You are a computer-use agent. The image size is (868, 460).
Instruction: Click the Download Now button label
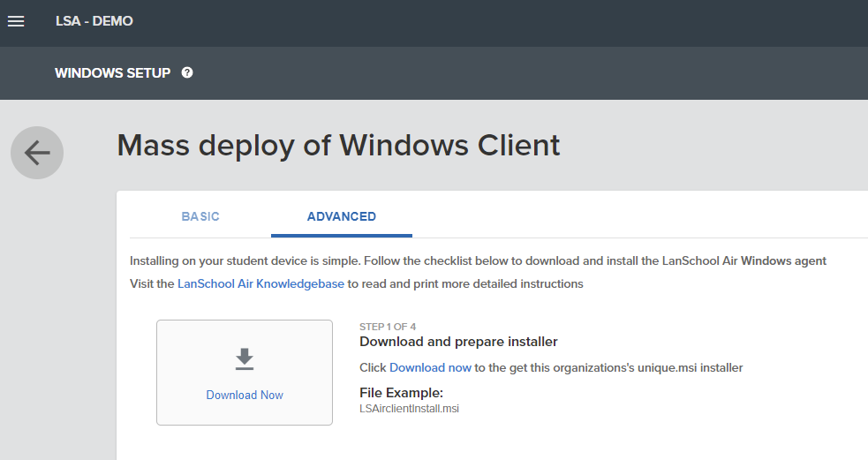(x=245, y=396)
